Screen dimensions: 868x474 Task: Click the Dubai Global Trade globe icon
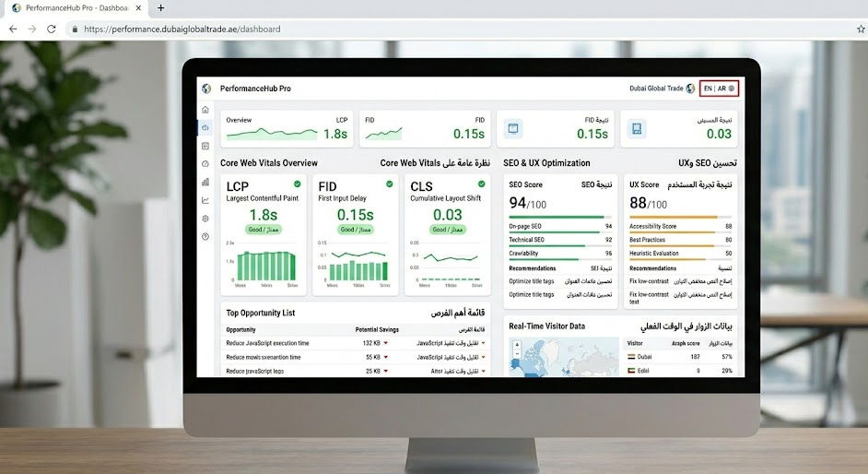click(x=690, y=89)
